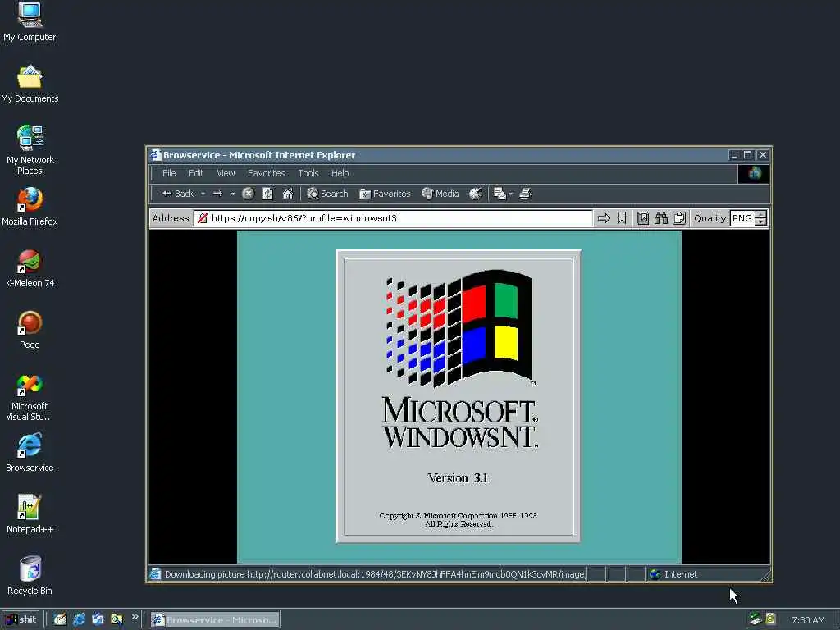Screen dimensions: 840x630
Task: Select the Browservice desktop shortcut
Action: 30,453
